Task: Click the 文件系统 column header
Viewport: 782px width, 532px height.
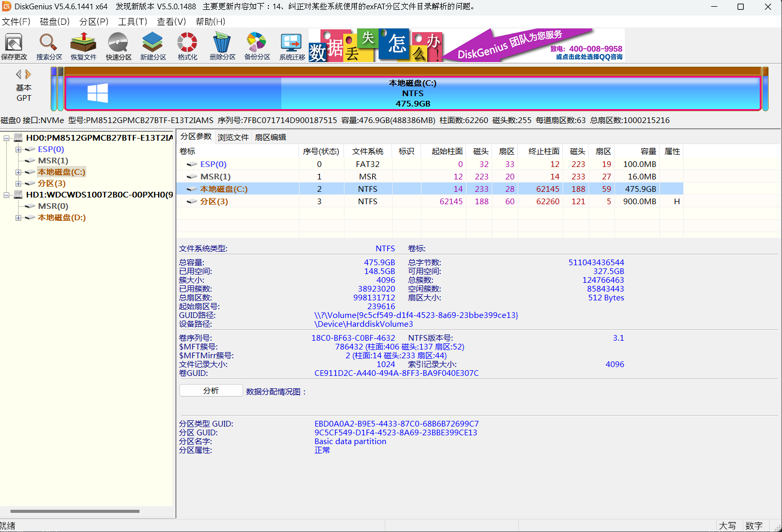Action: point(368,151)
